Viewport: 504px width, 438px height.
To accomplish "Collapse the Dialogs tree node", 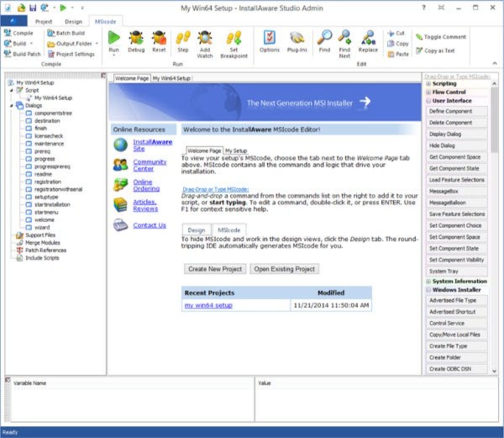I will click(11, 106).
